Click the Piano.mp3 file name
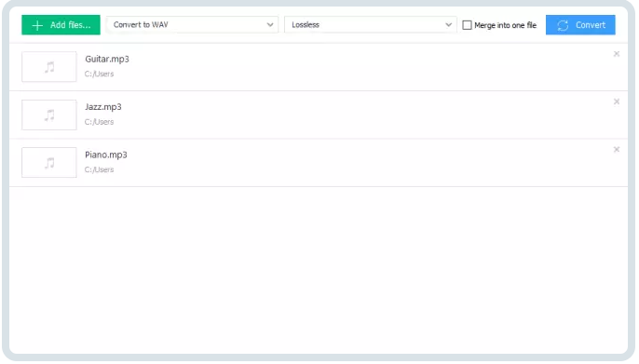Viewport: 639px width, 364px height. [x=106, y=155]
